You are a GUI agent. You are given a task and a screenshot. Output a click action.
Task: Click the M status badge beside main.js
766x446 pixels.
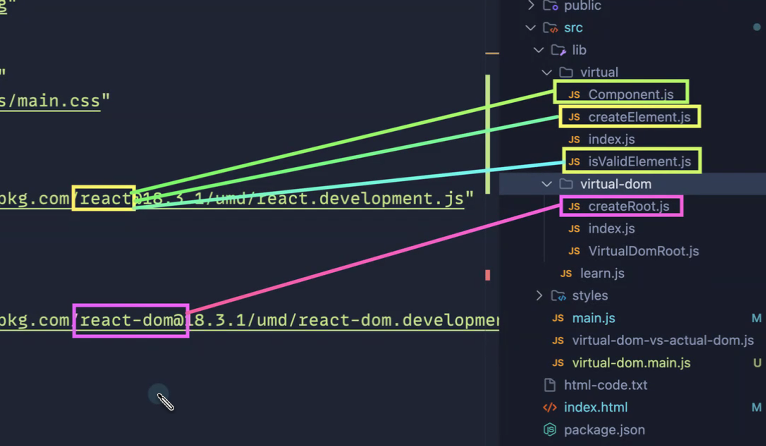(756, 319)
